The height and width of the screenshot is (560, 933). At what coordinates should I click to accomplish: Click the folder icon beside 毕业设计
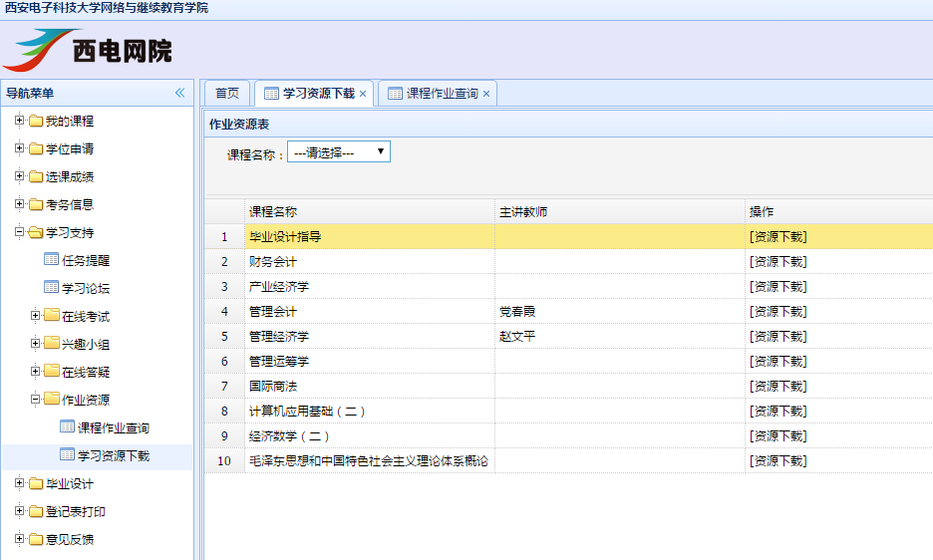coord(36,484)
